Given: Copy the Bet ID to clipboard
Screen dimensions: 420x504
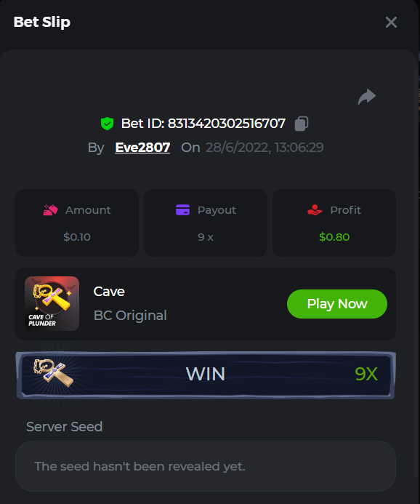Looking at the screenshot, I should 301,124.
